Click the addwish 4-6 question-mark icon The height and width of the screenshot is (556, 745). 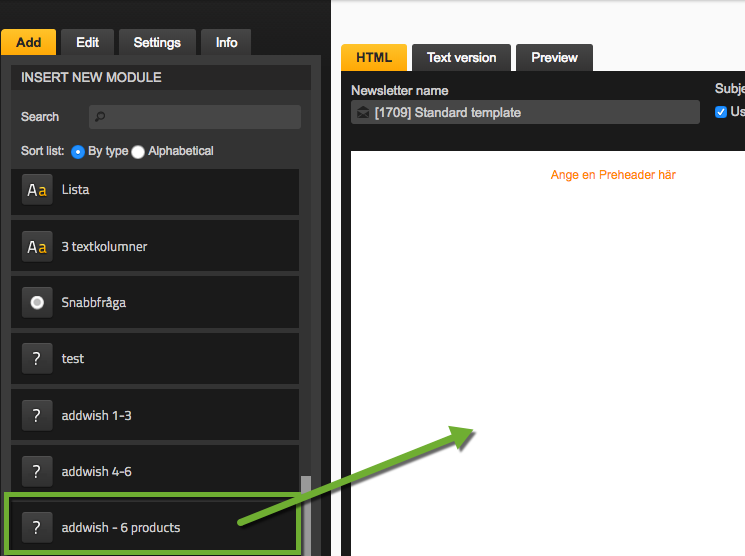37,471
